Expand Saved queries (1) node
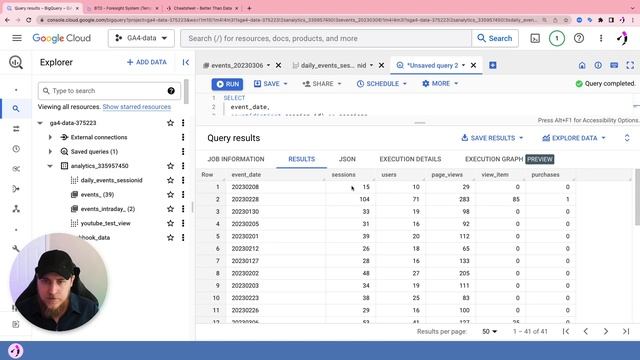640x360 pixels. [x=50, y=151]
